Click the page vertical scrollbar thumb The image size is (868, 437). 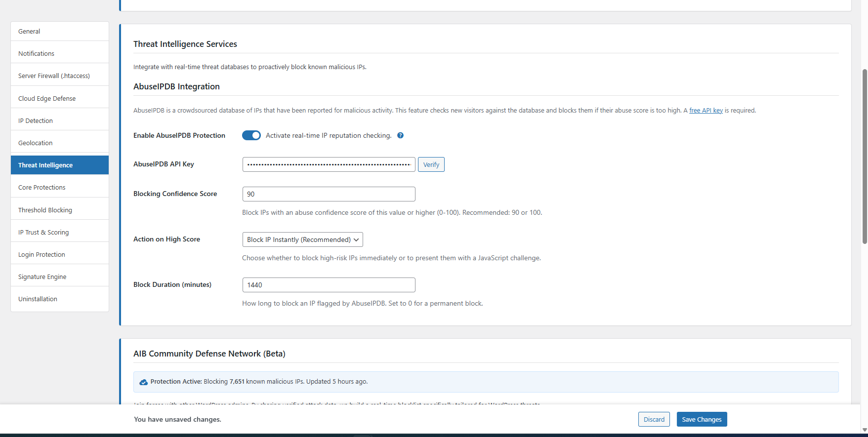click(x=865, y=156)
